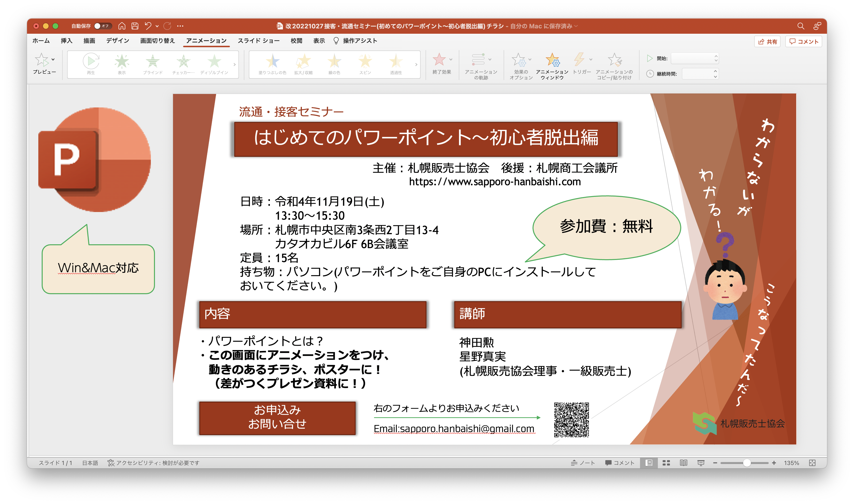Image resolution: width=854 pixels, height=504 pixels.
Task: Toggle the ノート (Notes) pane open
Action: coord(583,462)
